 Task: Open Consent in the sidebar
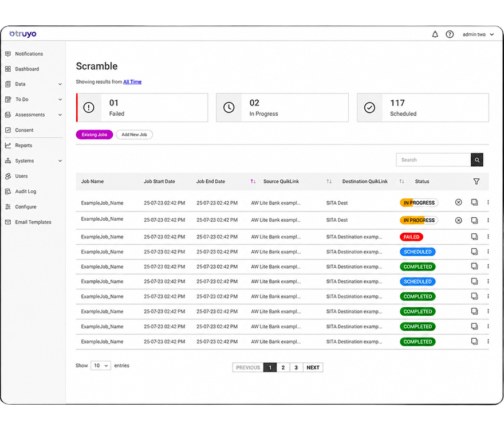pyautogui.click(x=24, y=130)
